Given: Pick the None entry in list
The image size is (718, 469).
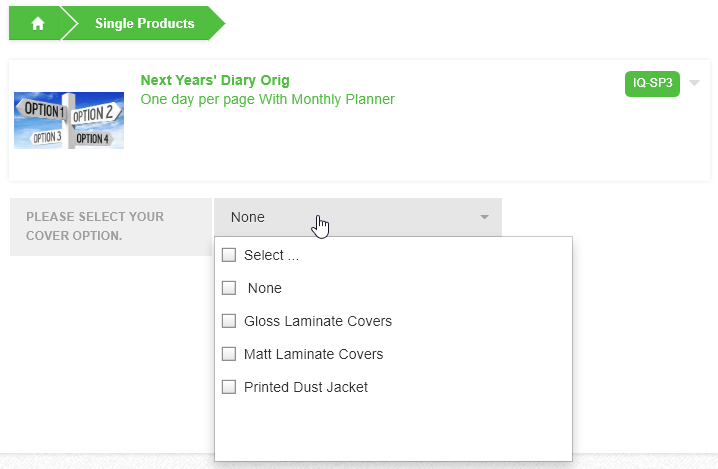Looking at the screenshot, I should point(265,288).
